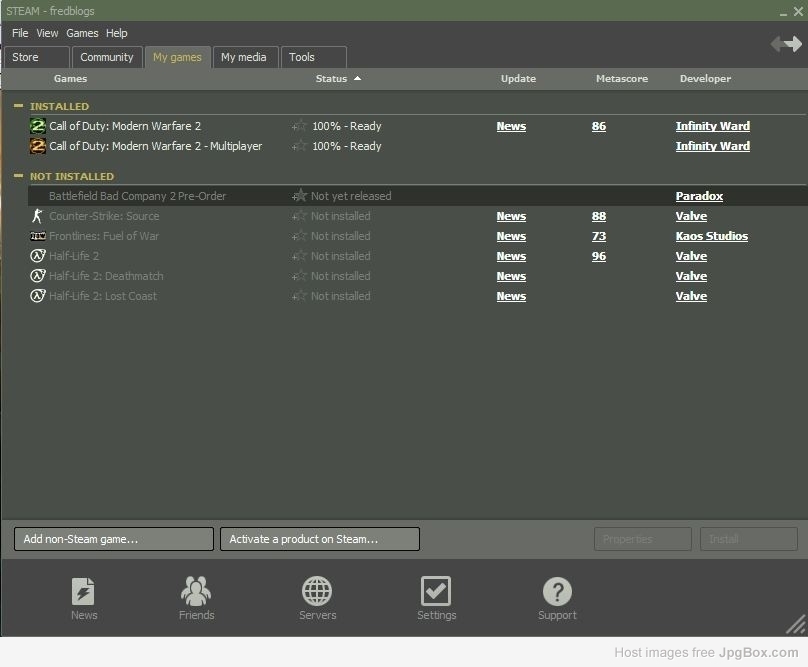808x667 pixels.
Task: Minimize the Steam window
Action: [783, 12]
